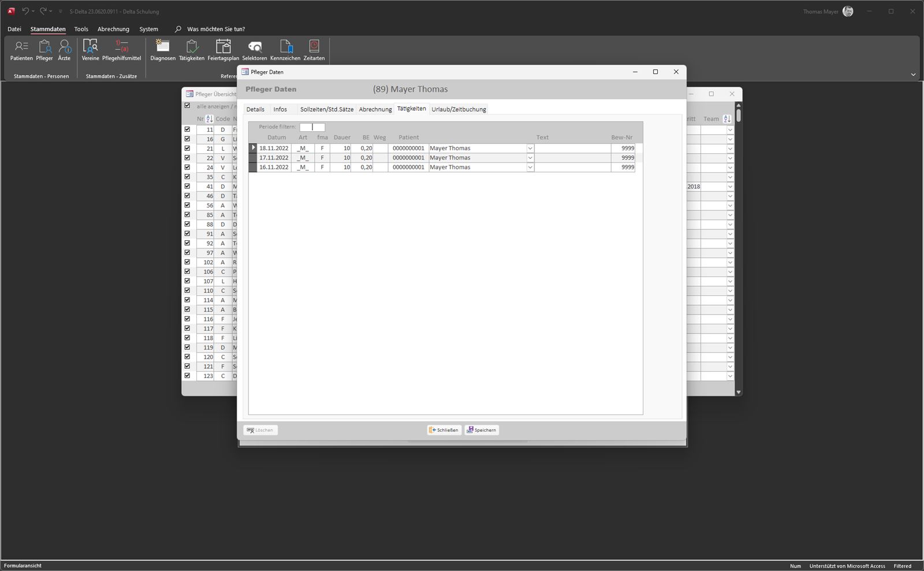Open Vereine from the ribbon
The image size is (924, 571).
90,50
